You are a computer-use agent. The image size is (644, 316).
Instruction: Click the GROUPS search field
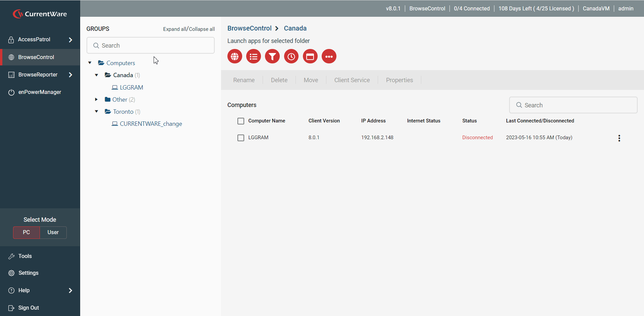point(151,46)
